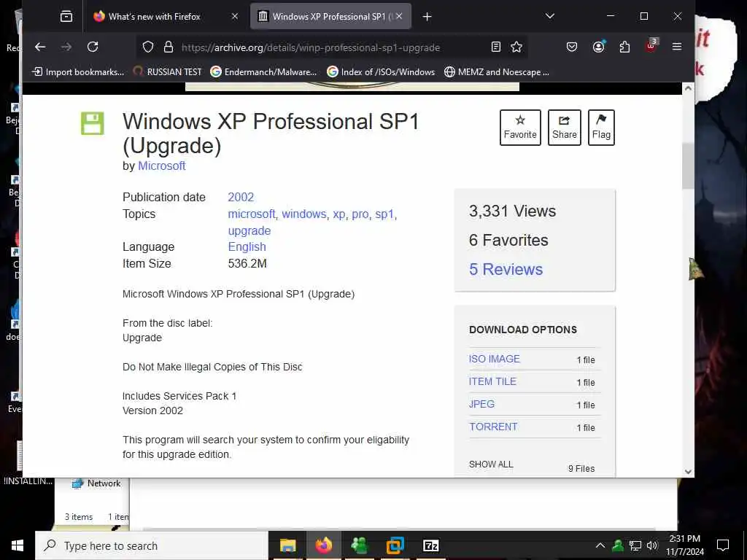Open Endermanch/Malware bookmark
Viewport: 747px width, 560px height.
pyautogui.click(x=264, y=72)
